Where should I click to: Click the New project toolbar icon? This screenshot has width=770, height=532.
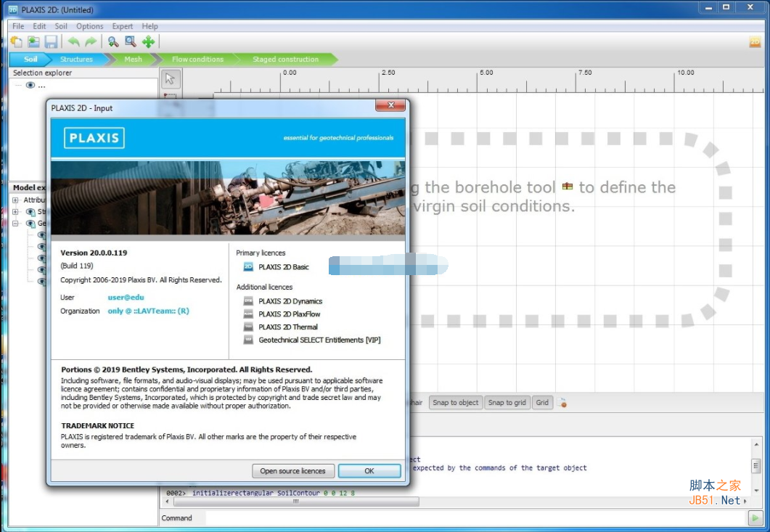(16, 42)
